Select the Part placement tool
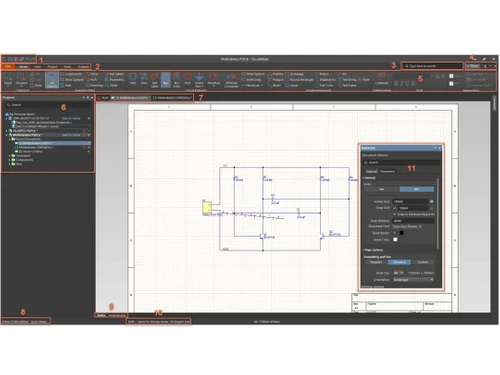Viewport: 500px width, 375px height. 133,79
